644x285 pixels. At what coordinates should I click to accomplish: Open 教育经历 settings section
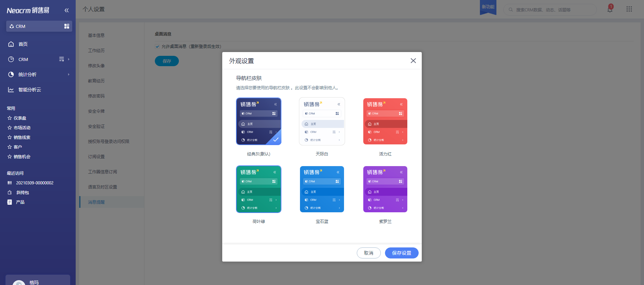click(x=96, y=81)
